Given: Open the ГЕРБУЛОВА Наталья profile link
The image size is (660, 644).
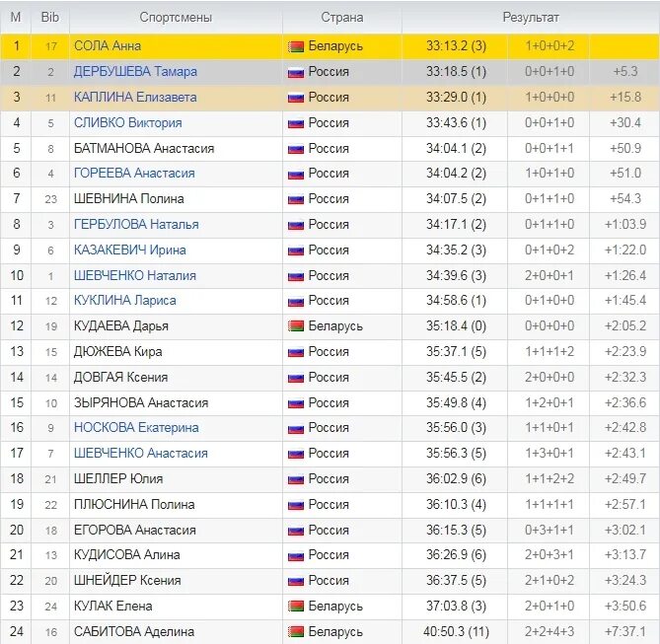Looking at the screenshot, I should click(x=136, y=224).
